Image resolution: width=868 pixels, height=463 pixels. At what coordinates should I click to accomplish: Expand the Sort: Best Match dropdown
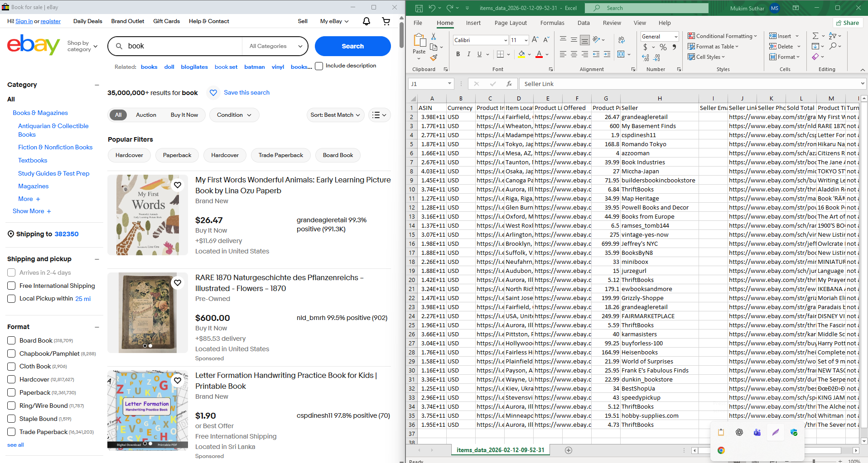(x=335, y=115)
